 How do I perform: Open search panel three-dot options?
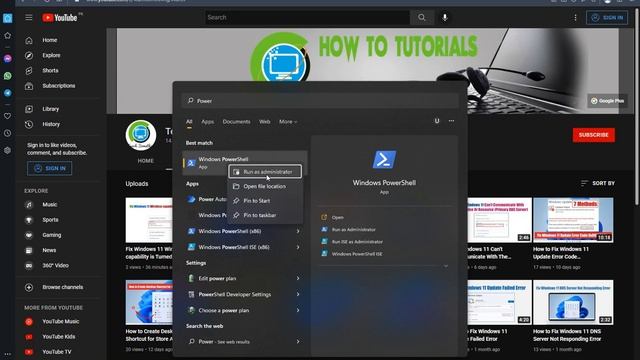[451, 121]
